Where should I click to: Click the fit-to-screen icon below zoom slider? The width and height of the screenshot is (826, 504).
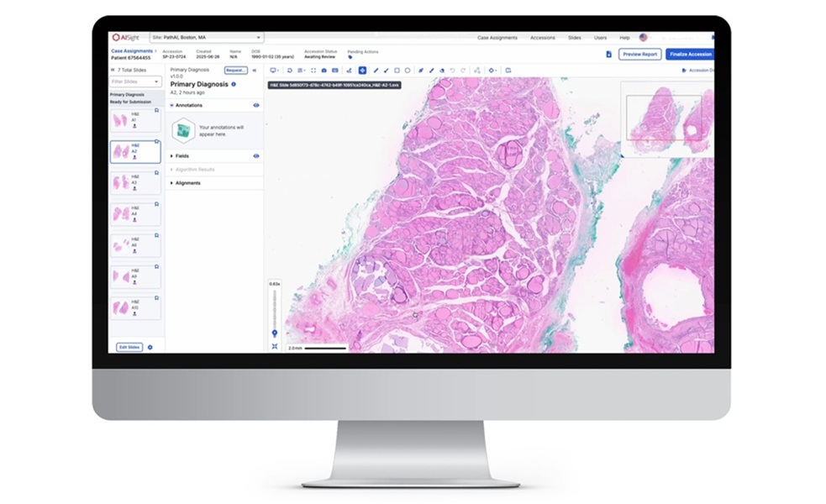275,346
